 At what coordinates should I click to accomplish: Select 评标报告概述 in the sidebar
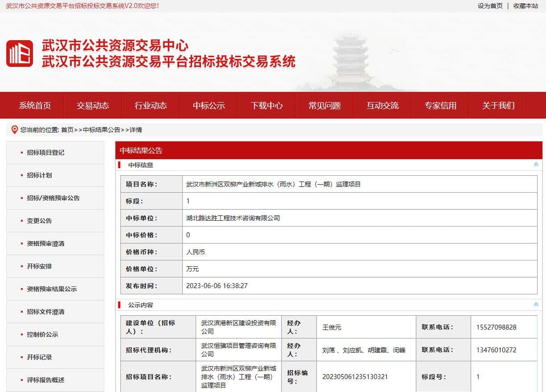[x=45, y=380]
